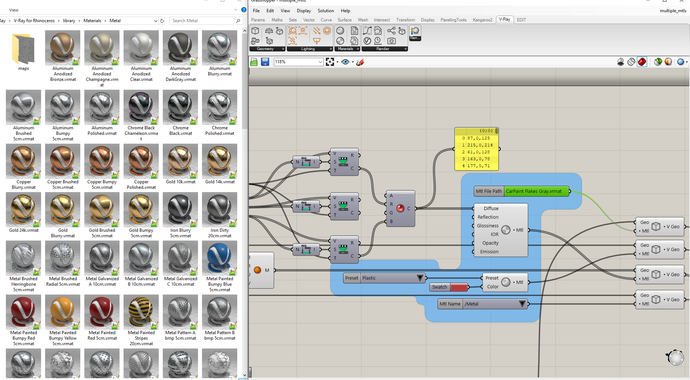
Task: Click the Materials breadcrumb in the address bar
Action: pos(92,21)
